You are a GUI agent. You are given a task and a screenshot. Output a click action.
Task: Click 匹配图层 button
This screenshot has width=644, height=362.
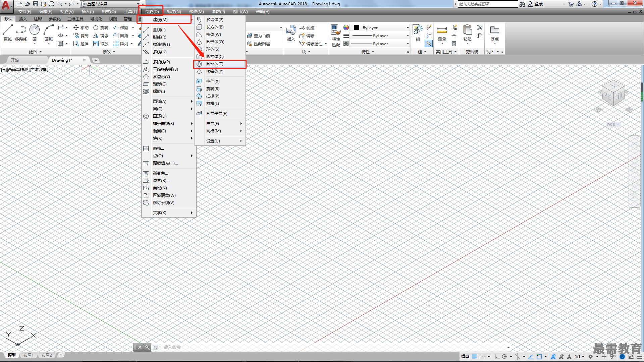pos(258,44)
